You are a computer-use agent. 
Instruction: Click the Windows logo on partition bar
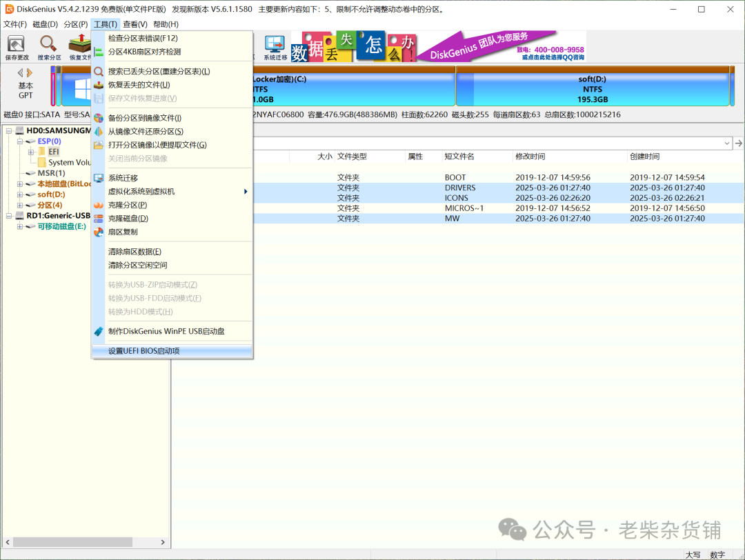(x=82, y=89)
